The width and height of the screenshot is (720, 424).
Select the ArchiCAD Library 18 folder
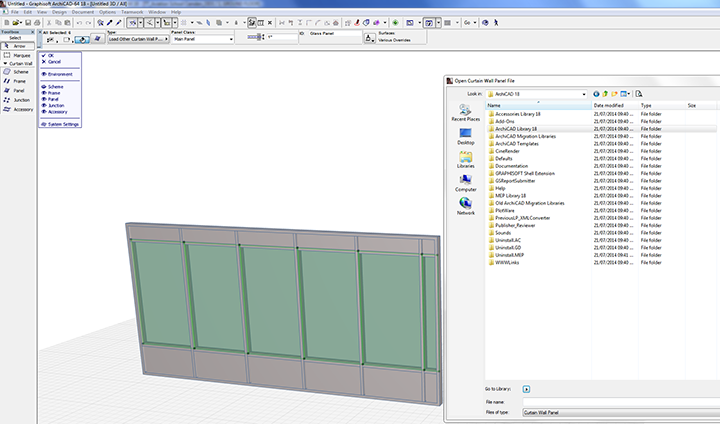pos(516,129)
